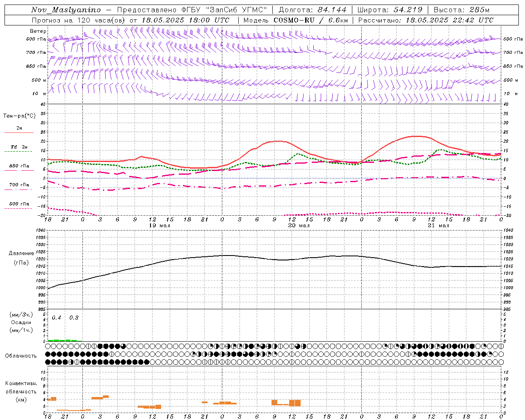
Task: Click the solid line sample under "2м" legend
Action: 19,133
